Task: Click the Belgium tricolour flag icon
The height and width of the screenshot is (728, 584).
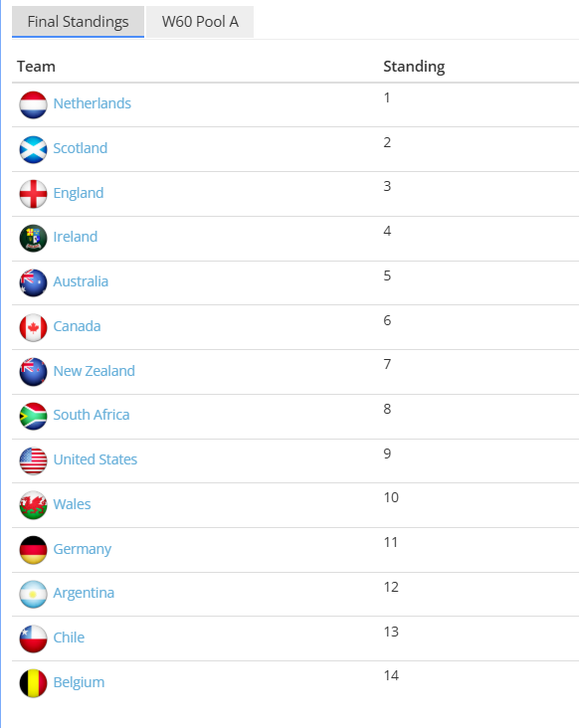Action: tap(33, 683)
